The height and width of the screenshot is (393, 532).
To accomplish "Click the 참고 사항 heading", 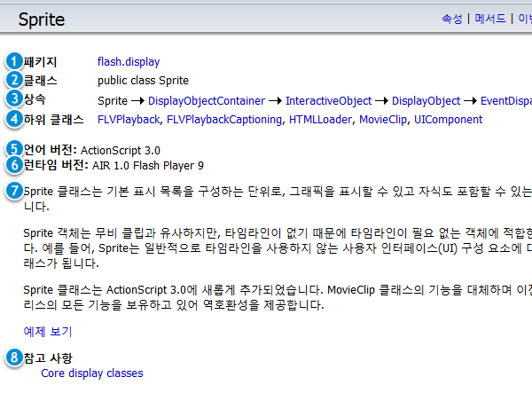I will (48, 358).
